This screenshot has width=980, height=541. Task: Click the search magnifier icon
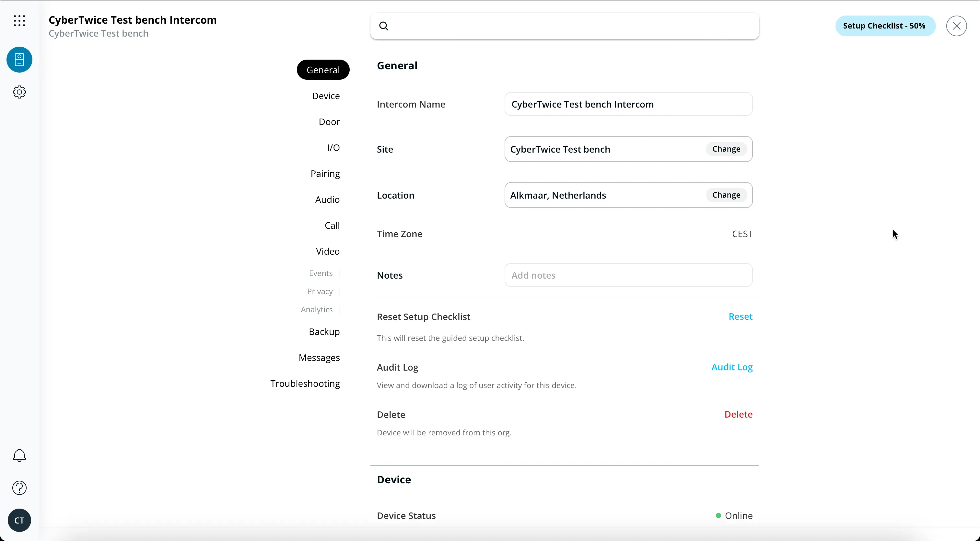[x=384, y=26]
